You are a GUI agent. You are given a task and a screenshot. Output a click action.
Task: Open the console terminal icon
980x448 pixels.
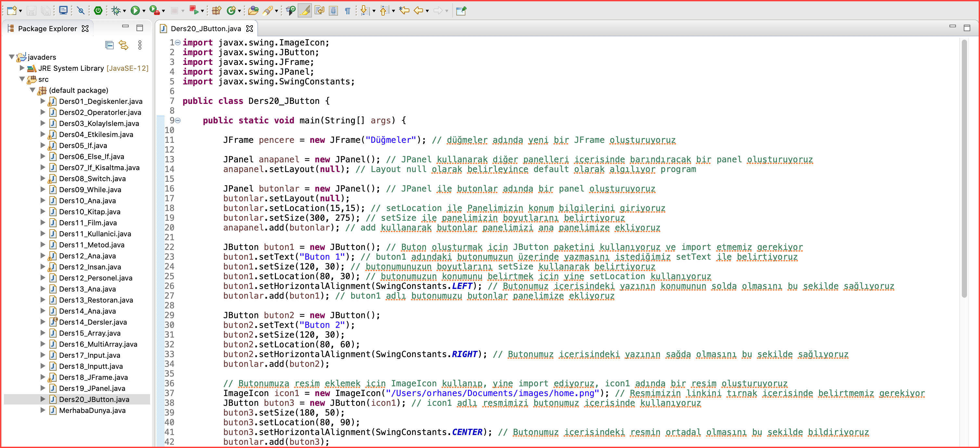(64, 11)
